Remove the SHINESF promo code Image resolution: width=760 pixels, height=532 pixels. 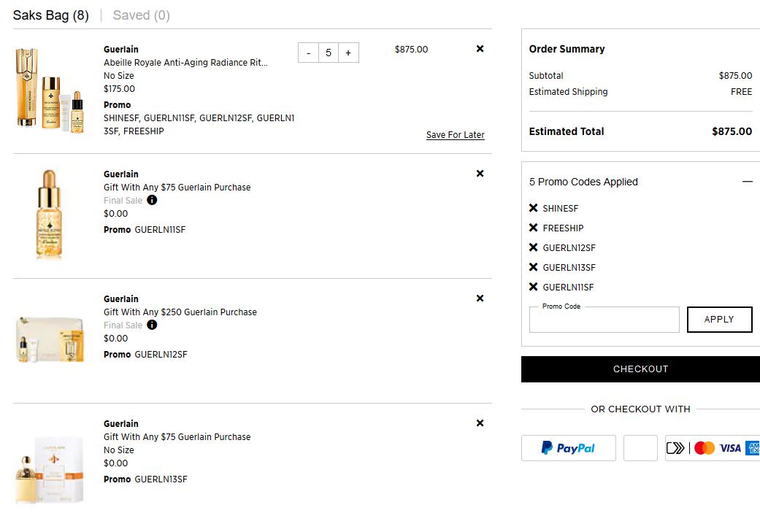tap(533, 208)
